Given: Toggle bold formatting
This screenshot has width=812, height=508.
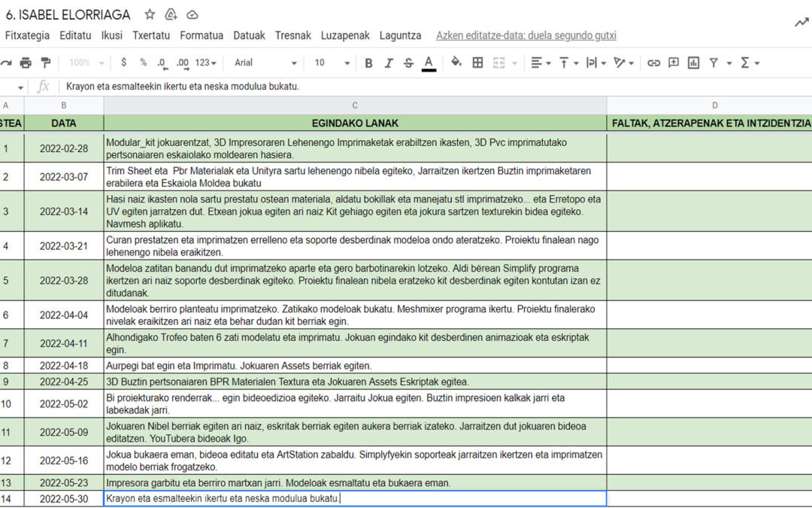Looking at the screenshot, I should 368,62.
